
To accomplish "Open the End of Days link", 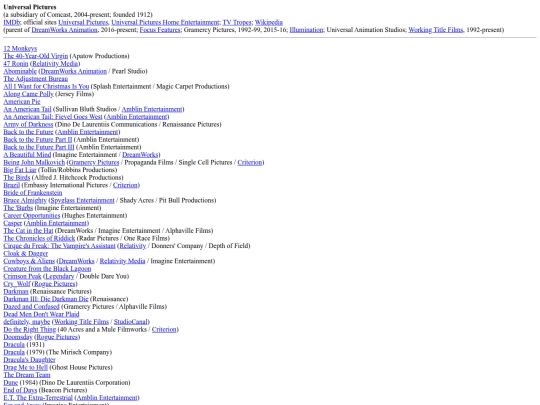I will click(20, 390).
